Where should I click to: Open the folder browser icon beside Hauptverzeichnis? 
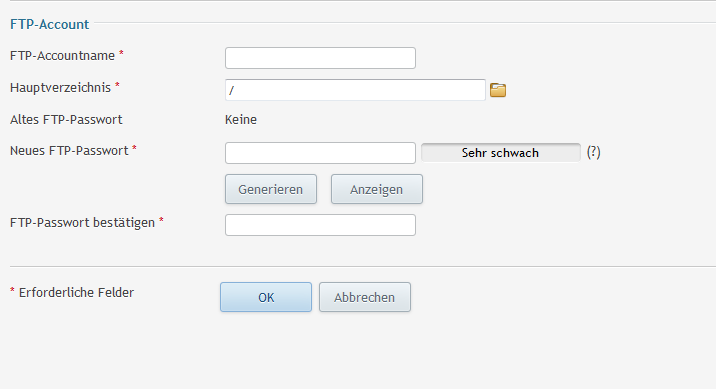498,90
